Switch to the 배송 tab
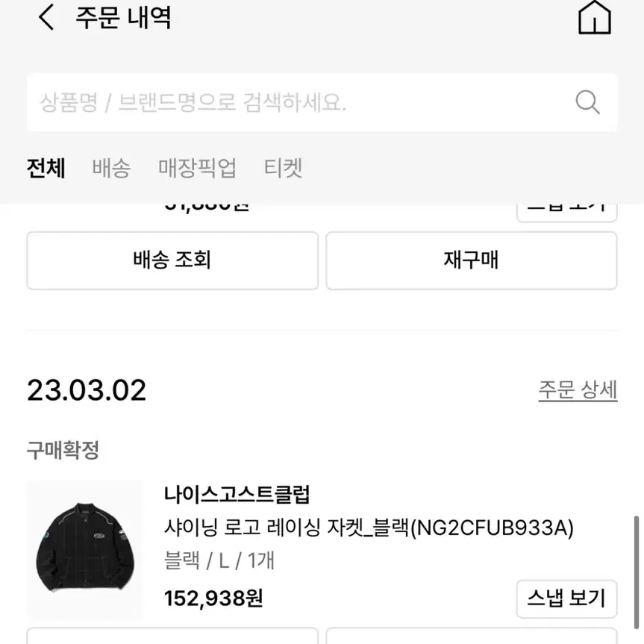The image size is (644, 644). pyautogui.click(x=111, y=168)
